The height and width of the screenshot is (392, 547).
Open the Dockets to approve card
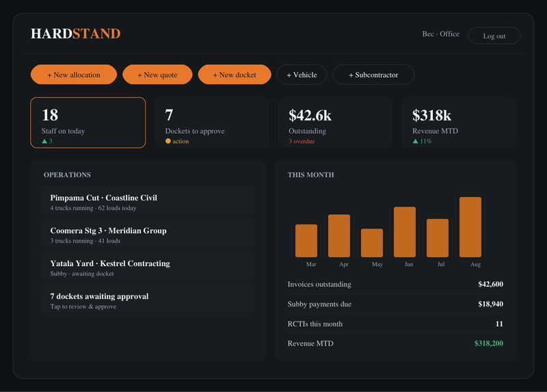pos(211,122)
